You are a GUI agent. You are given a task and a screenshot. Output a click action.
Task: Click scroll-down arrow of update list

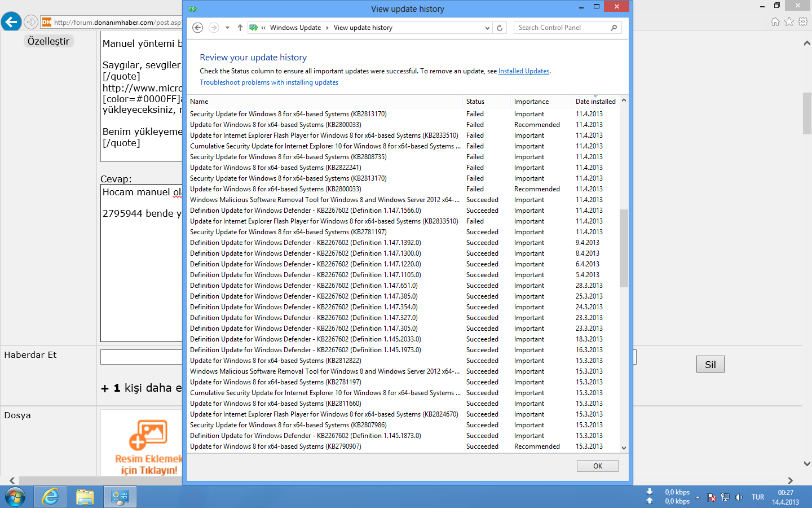pos(624,448)
